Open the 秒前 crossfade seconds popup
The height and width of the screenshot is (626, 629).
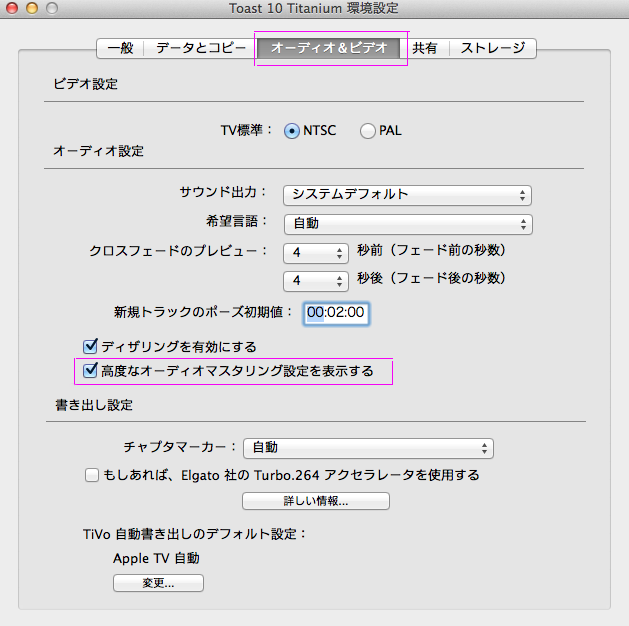tap(316, 253)
